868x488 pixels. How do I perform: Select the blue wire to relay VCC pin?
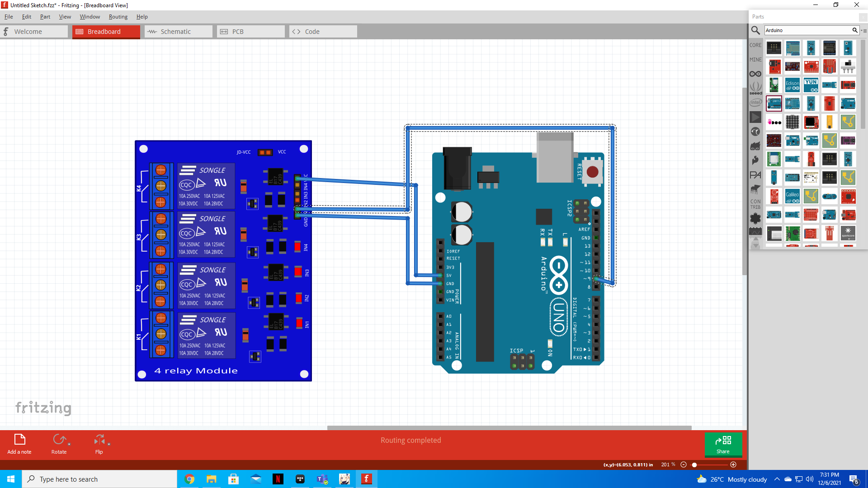pyautogui.click(x=357, y=182)
